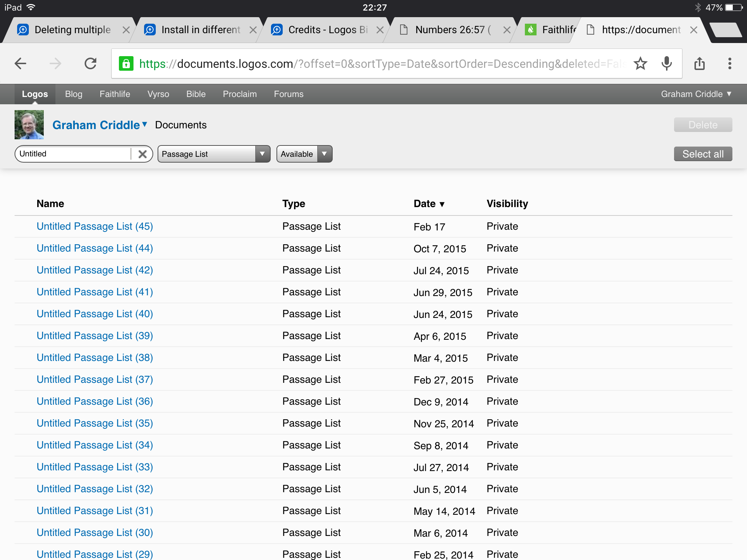The height and width of the screenshot is (560, 747).
Task: Switch to the Credits - Logos tab
Action: pyautogui.click(x=328, y=30)
